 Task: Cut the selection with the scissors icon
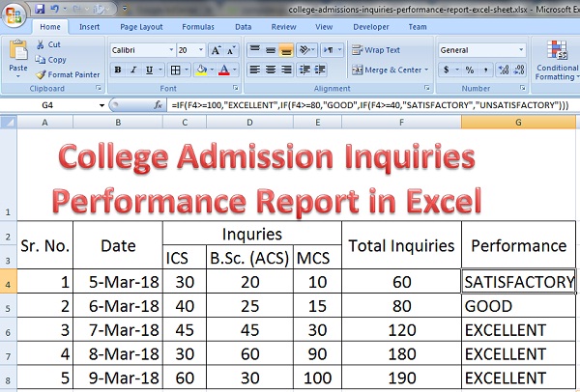[x=41, y=44]
